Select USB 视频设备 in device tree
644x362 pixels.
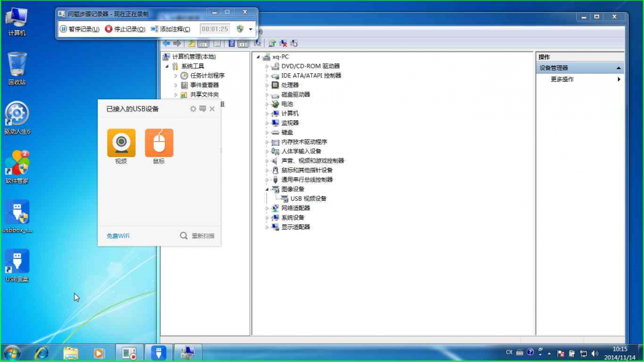click(x=308, y=199)
